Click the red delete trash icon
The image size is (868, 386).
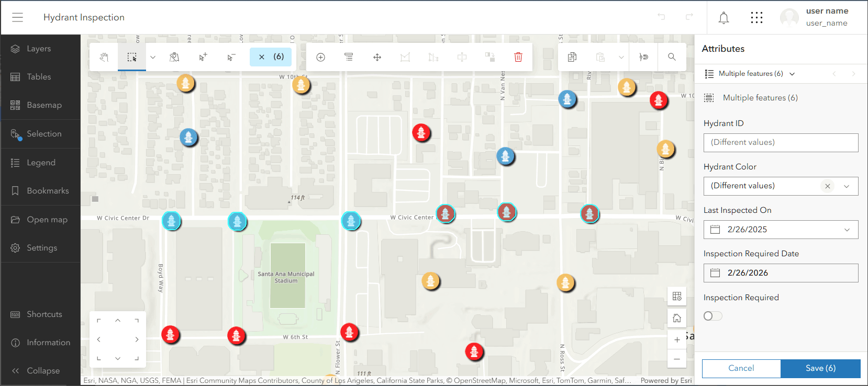coord(518,57)
